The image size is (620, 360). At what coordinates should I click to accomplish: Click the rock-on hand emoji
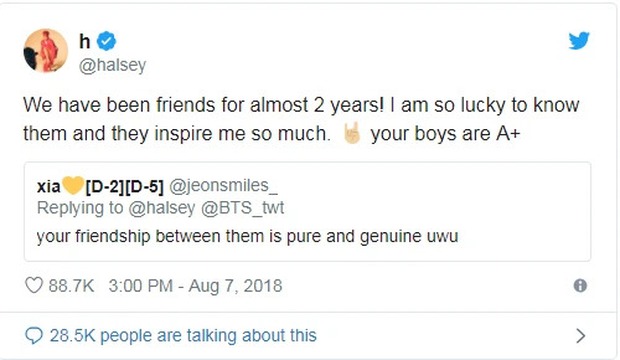tap(352, 133)
